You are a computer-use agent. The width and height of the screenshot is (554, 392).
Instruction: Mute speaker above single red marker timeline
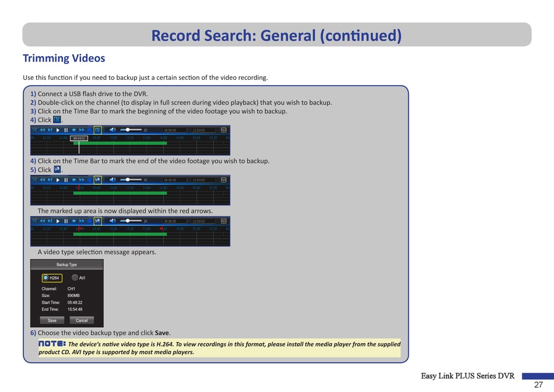click(x=113, y=180)
